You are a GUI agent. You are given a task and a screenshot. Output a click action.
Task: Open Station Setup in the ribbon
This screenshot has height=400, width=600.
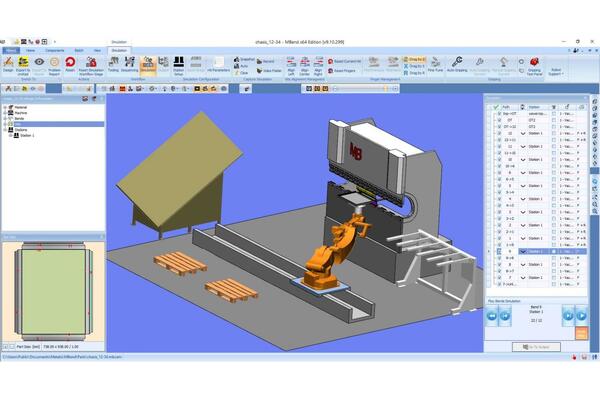coord(179,63)
